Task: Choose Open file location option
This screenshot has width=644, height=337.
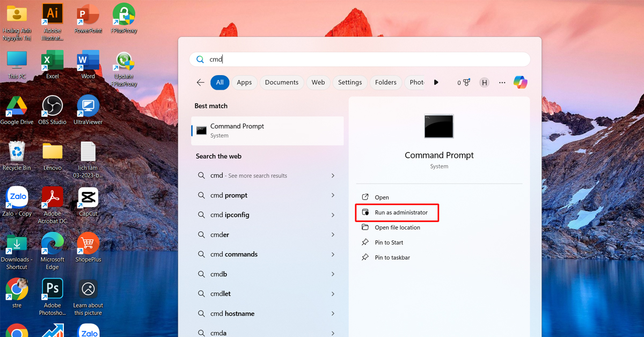Action: tap(397, 228)
